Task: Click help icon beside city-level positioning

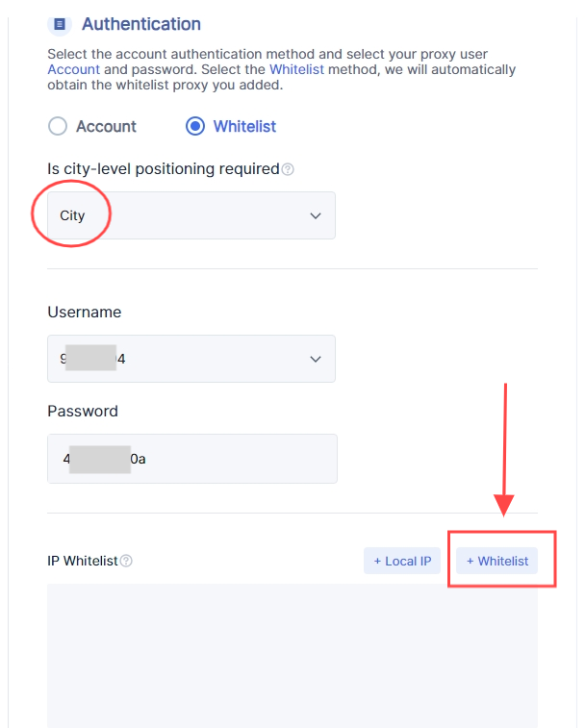Action: 288,169
